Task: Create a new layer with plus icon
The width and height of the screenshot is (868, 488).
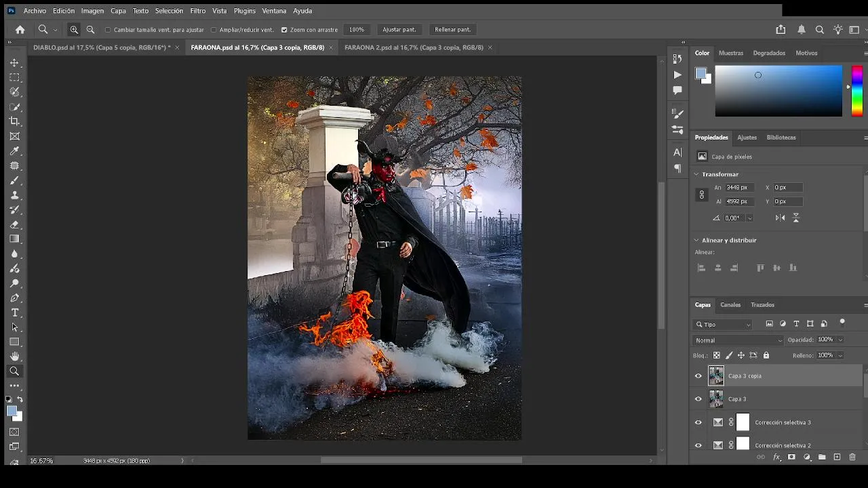Action: [x=837, y=457]
